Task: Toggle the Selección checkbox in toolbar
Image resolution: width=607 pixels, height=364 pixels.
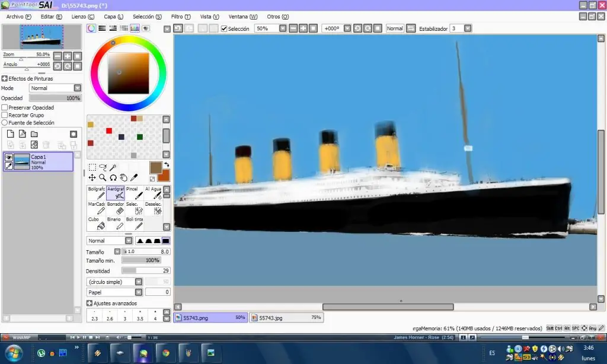Action: click(223, 28)
